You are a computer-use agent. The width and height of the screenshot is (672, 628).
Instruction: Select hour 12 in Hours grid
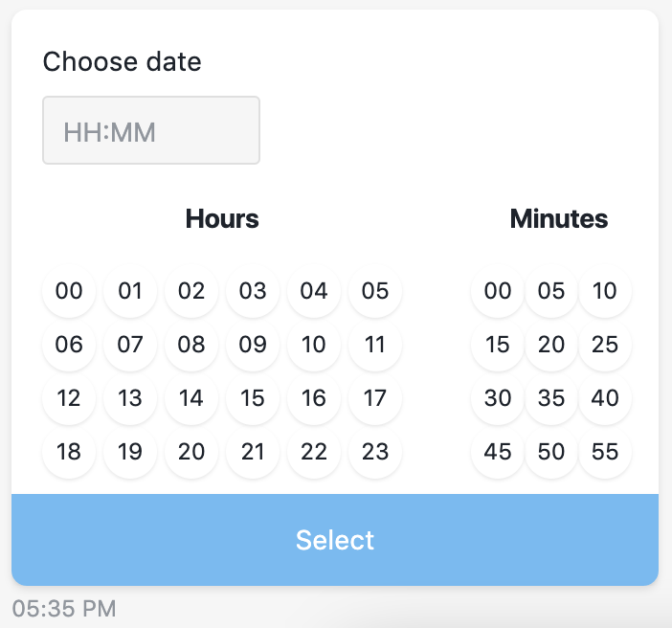pyautogui.click(x=69, y=398)
